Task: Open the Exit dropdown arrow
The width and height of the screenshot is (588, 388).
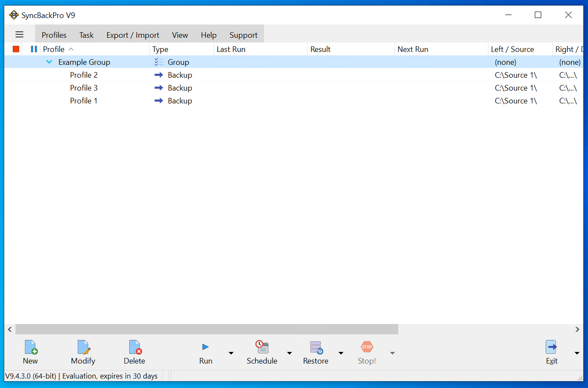Action: tap(577, 353)
